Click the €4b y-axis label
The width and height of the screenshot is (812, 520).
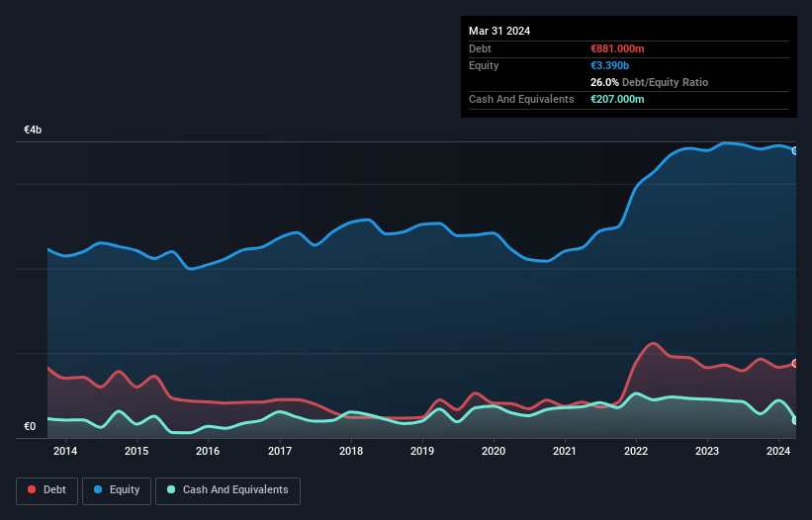pyautogui.click(x=33, y=130)
